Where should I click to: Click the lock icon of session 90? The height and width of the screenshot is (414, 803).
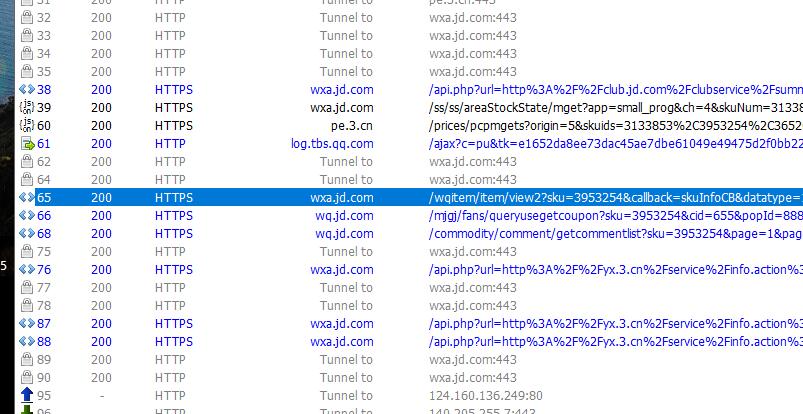coord(27,378)
